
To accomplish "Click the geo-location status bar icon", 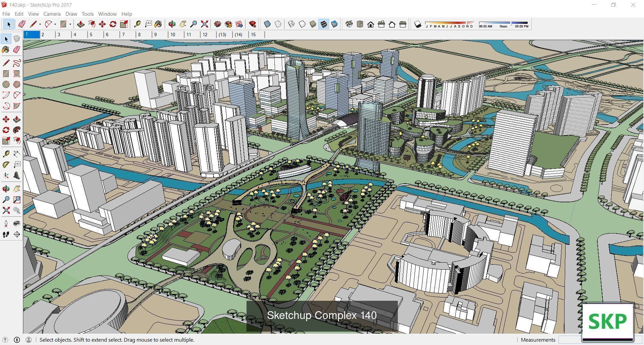I will pos(5,340).
